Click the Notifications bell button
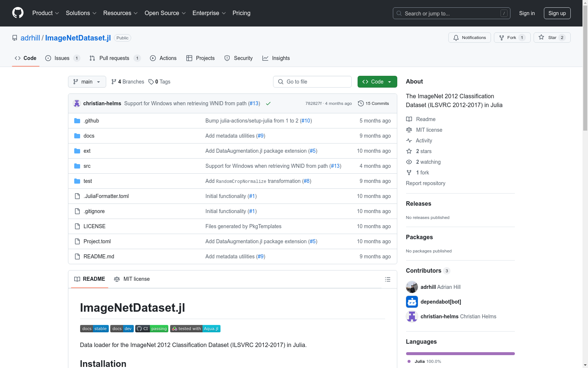The image size is (588, 368). pos(469,38)
